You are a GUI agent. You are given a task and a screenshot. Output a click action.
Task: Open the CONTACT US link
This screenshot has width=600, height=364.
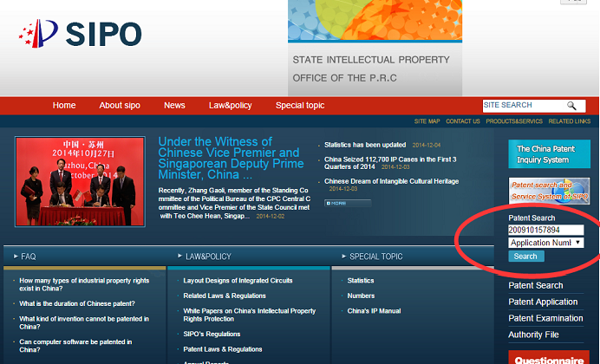(x=463, y=121)
